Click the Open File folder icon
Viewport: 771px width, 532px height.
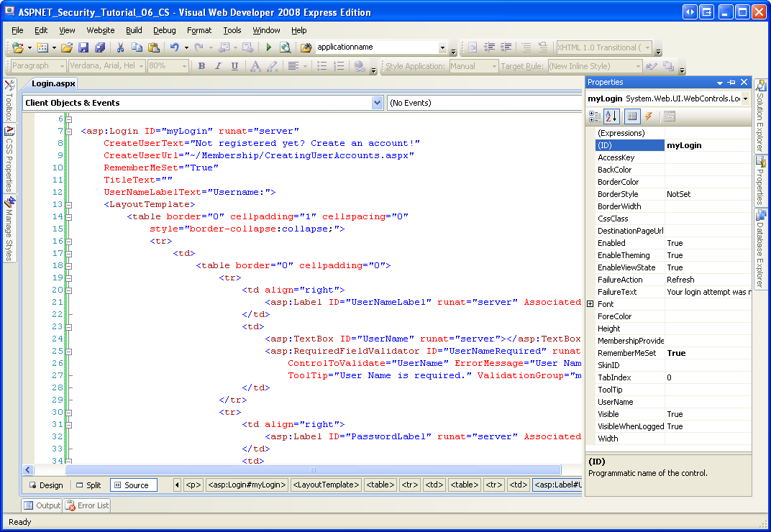click(66, 47)
